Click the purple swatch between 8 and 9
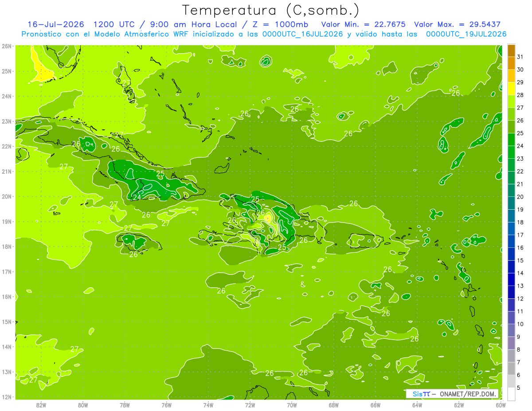The width and height of the screenshot is (532, 411). (511, 343)
